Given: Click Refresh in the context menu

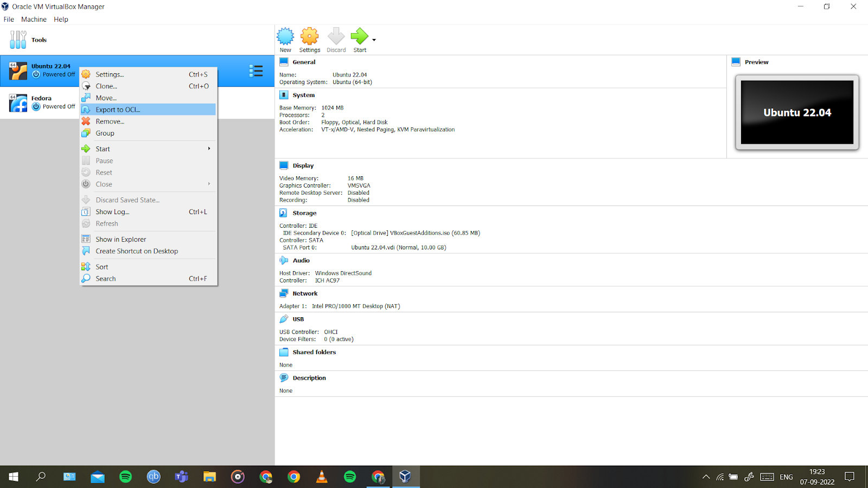Looking at the screenshot, I should click(148, 224).
